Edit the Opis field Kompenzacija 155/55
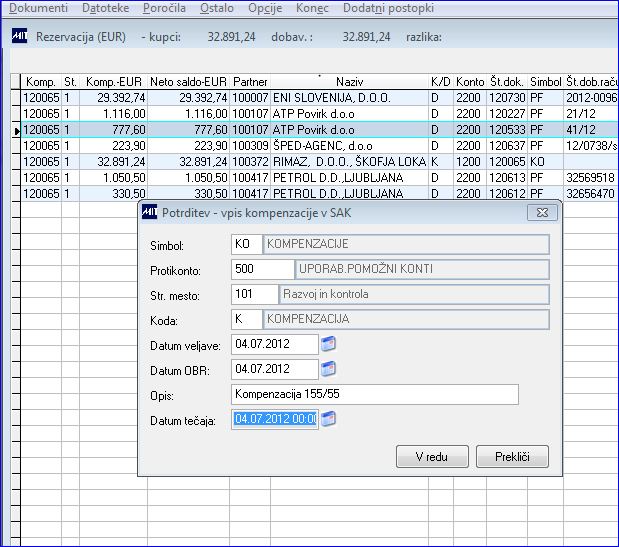619x547 pixels. tap(374, 394)
